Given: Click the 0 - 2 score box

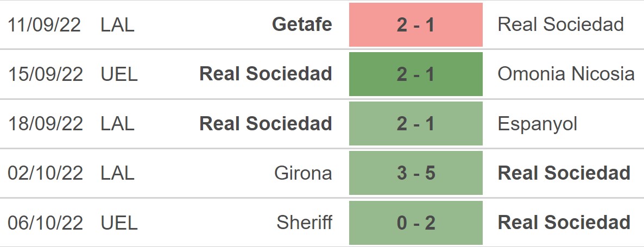Looking at the screenshot, I should tap(415, 223).
